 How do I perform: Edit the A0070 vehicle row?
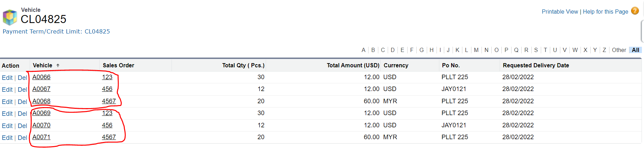(7, 126)
